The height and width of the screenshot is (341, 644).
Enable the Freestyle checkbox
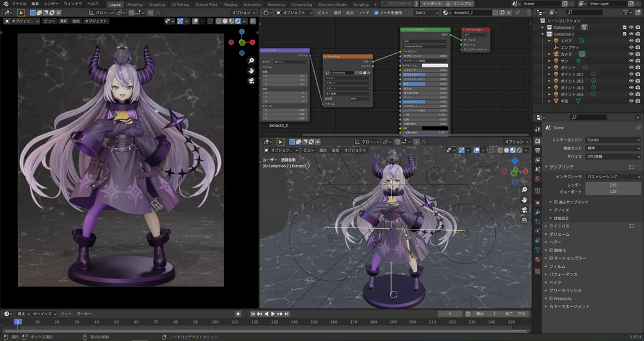(551, 299)
